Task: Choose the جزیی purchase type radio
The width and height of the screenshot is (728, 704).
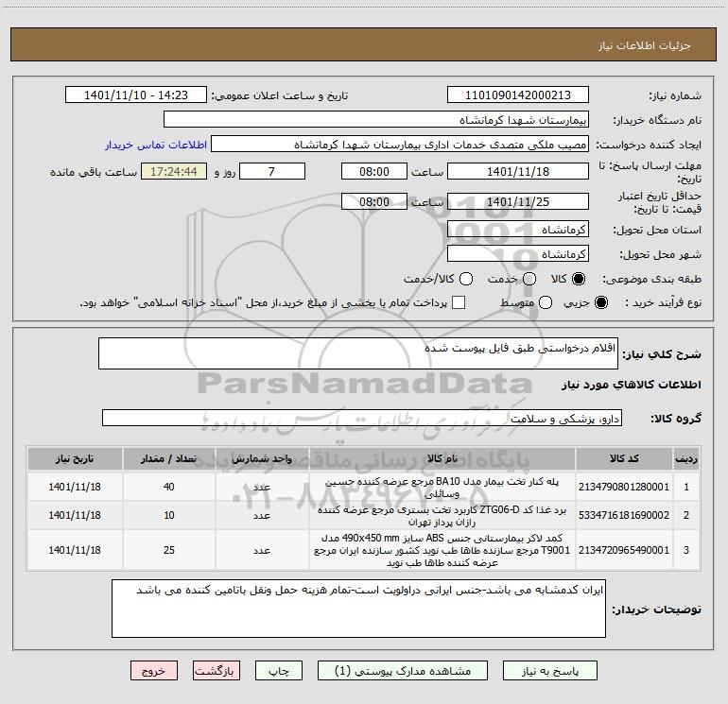Action: [601, 302]
